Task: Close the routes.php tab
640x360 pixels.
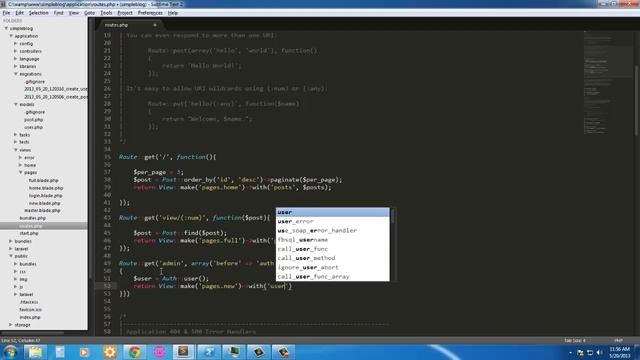Action: [155, 25]
